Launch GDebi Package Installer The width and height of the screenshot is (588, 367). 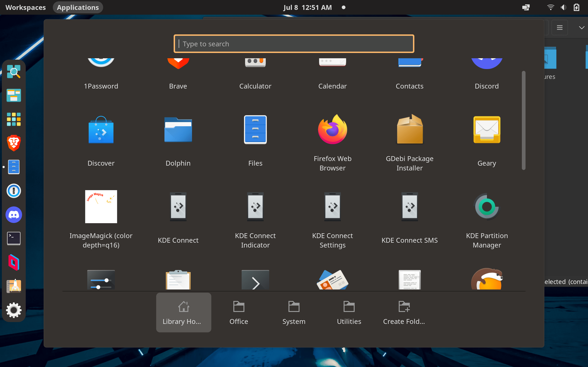pos(409,130)
